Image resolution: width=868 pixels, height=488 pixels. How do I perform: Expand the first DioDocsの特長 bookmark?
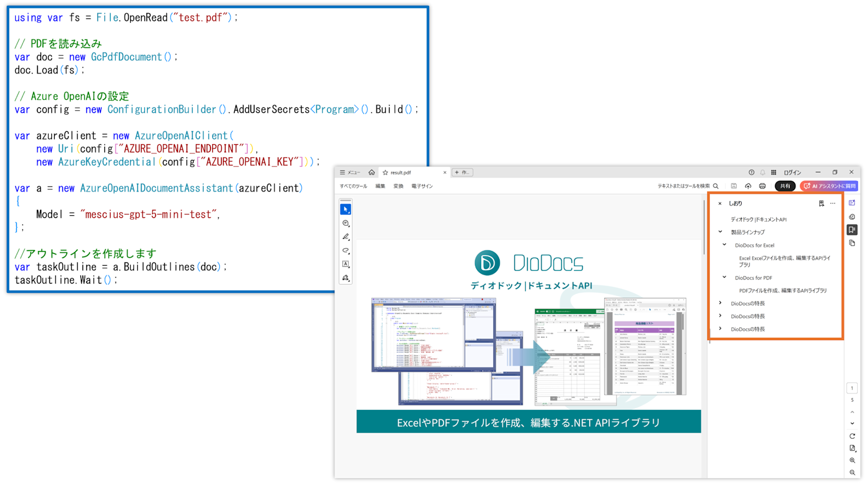coord(720,303)
